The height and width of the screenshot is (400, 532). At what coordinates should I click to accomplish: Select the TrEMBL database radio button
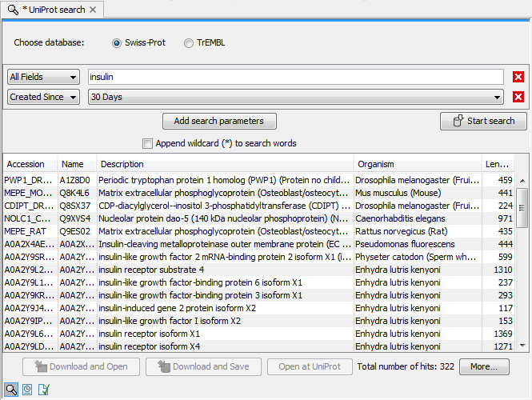pyautogui.click(x=189, y=43)
